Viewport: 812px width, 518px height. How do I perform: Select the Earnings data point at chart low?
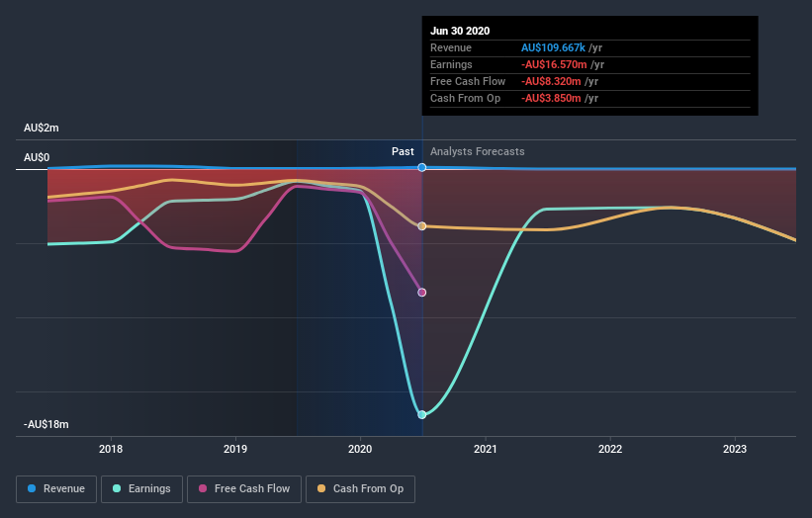(422, 414)
